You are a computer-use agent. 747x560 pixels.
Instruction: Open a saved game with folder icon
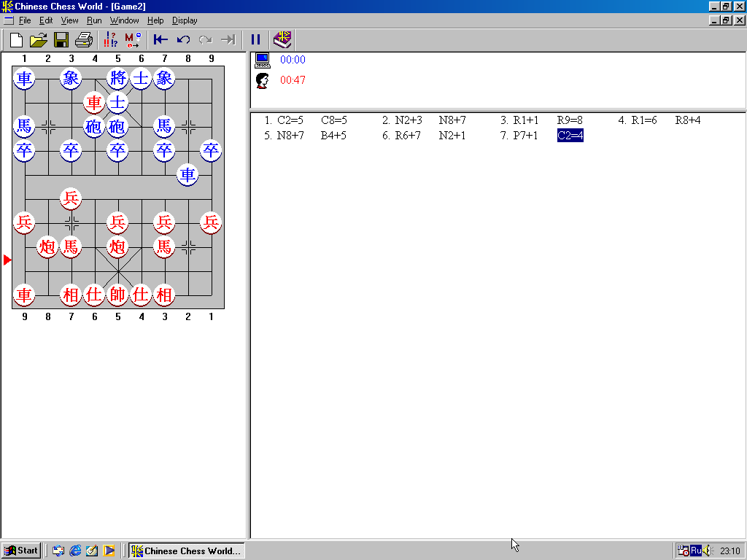coord(39,39)
